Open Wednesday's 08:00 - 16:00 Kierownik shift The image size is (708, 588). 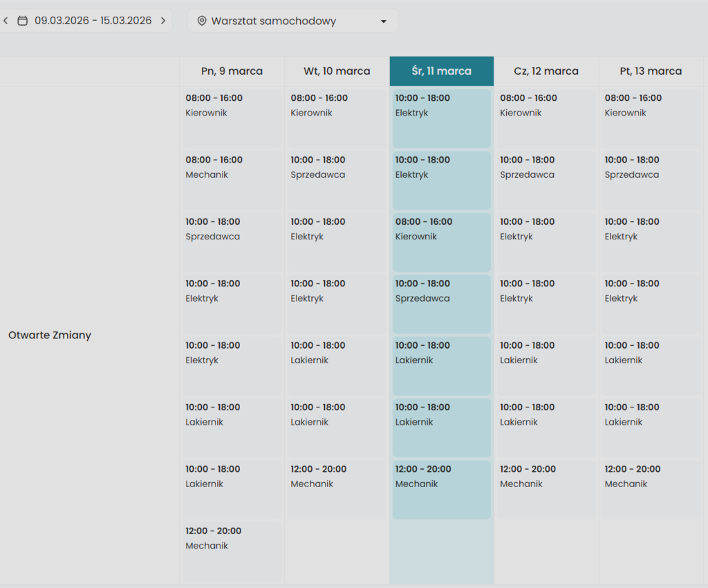click(441, 242)
